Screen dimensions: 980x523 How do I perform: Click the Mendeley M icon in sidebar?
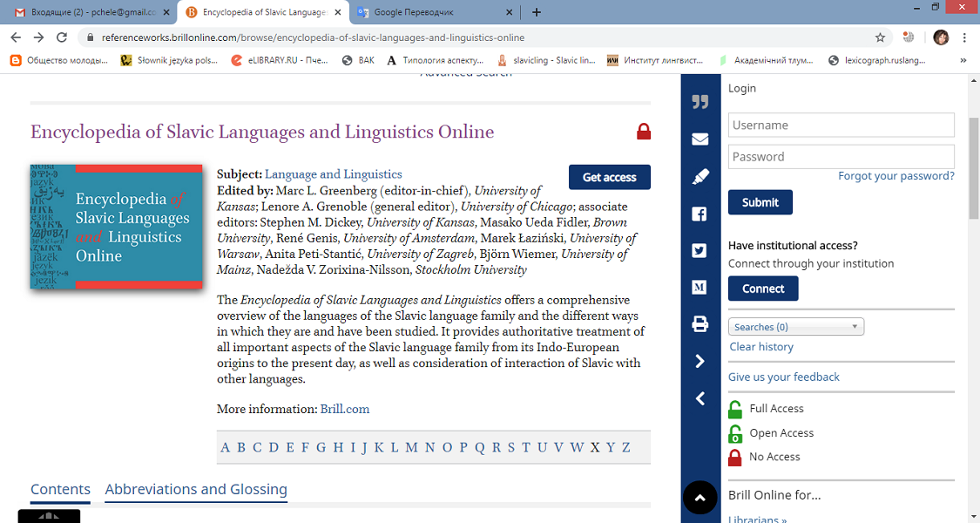[x=700, y=287]
